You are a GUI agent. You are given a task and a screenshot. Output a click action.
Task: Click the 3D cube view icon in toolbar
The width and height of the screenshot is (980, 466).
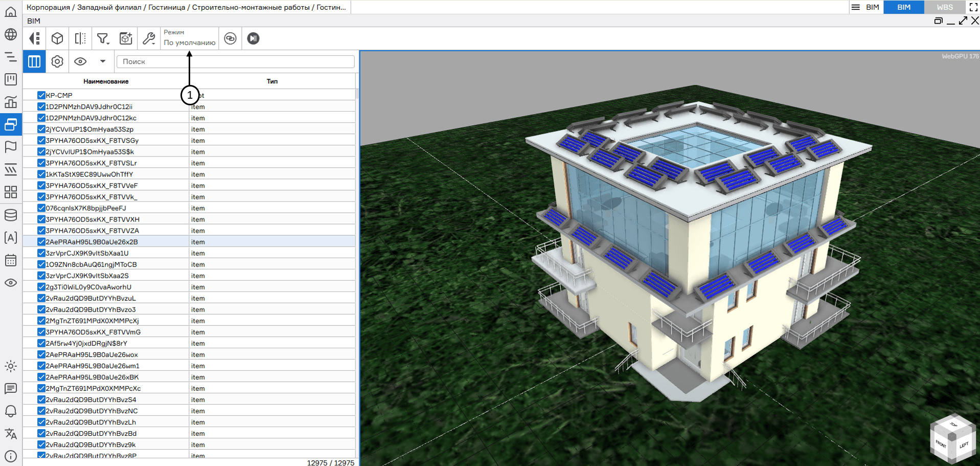57,38
